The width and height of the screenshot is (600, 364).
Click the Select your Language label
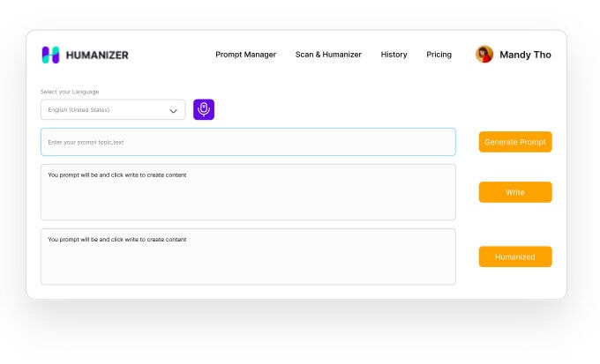tap(70, 92)
